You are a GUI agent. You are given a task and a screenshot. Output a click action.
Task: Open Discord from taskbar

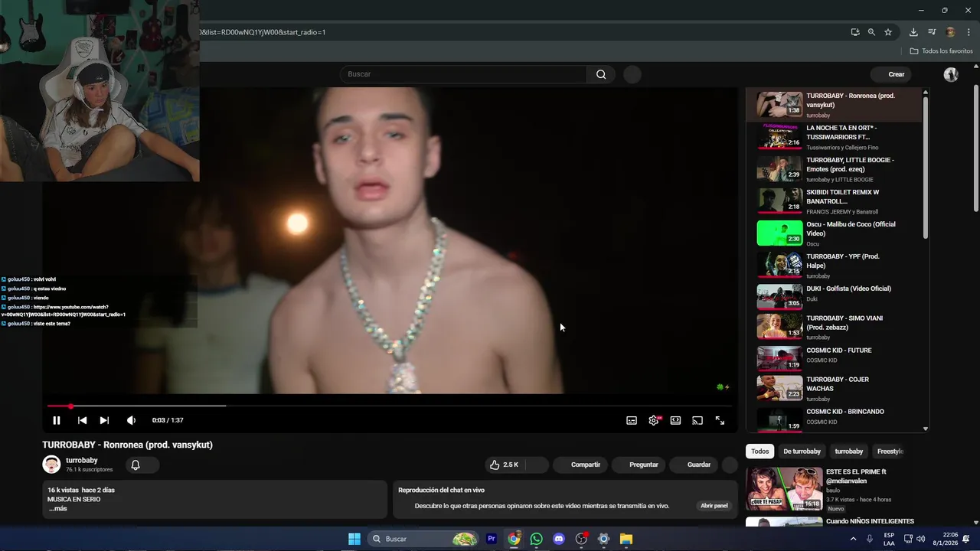pos(559,539)
